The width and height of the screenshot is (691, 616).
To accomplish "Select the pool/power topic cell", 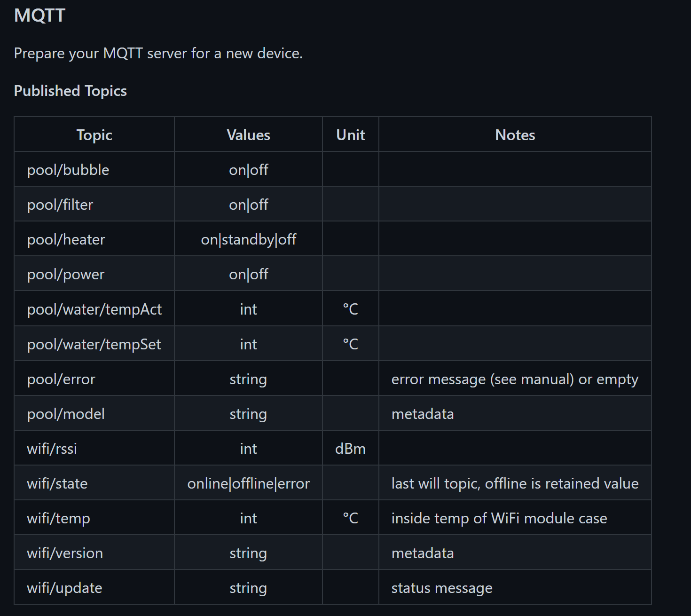I will click(66, 274).
